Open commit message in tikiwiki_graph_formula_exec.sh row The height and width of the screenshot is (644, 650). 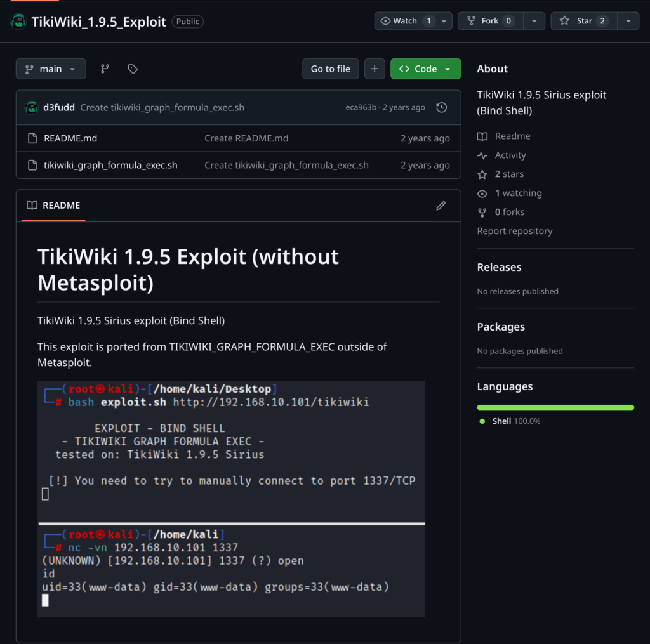click(286, 166)
